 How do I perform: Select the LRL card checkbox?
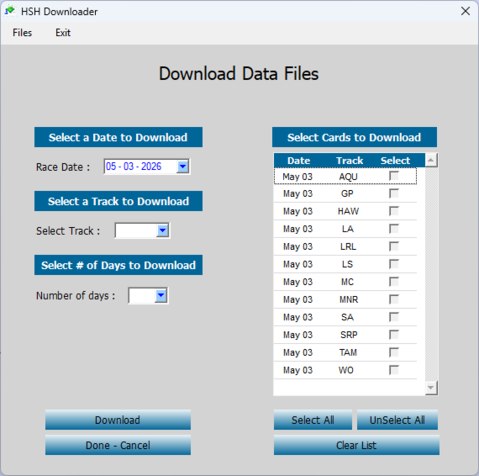pos(394,246)
